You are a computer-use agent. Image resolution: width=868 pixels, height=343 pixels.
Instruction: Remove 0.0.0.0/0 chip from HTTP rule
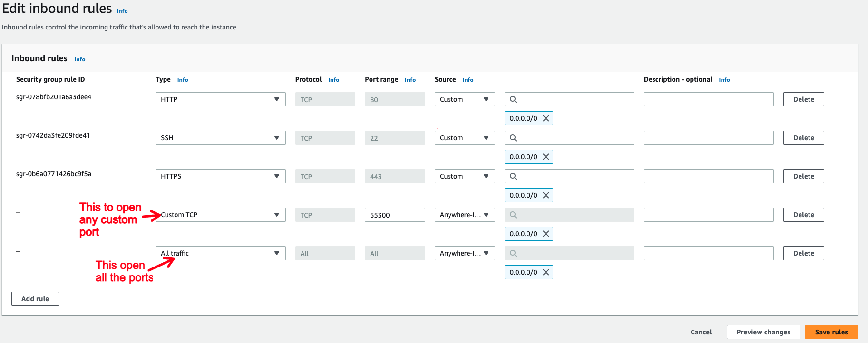tap(546, 118)
